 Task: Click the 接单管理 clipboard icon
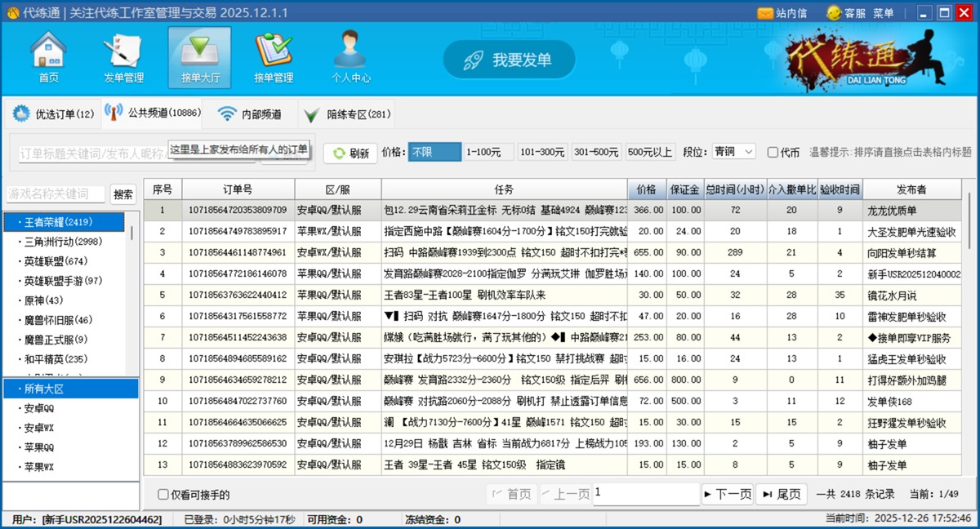point(272,51)
